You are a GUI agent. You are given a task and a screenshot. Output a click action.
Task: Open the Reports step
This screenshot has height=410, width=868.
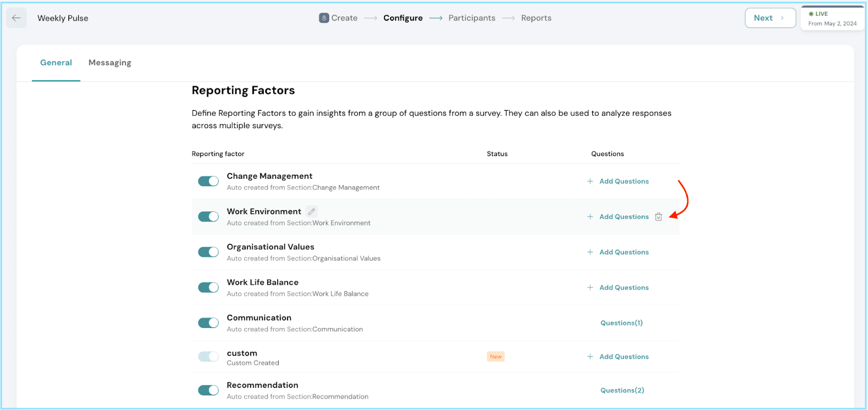coord(536,18)
